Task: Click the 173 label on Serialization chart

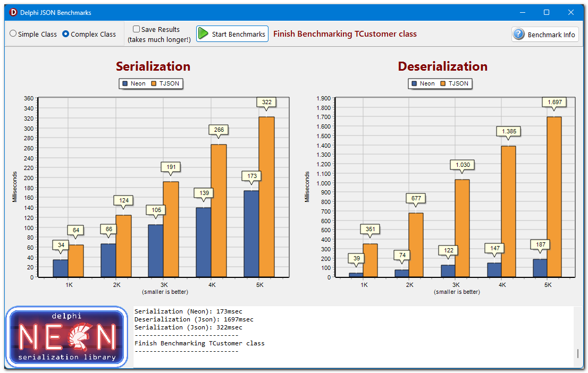Action: [252, 176]
